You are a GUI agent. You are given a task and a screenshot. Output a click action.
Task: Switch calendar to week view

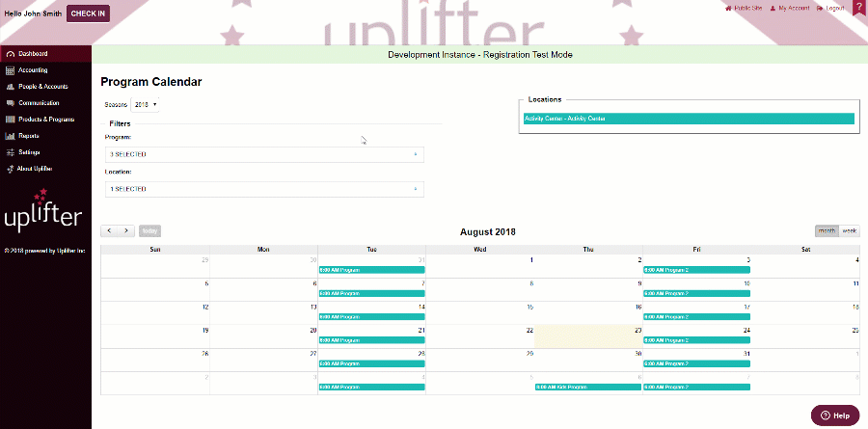click(850, 230)
